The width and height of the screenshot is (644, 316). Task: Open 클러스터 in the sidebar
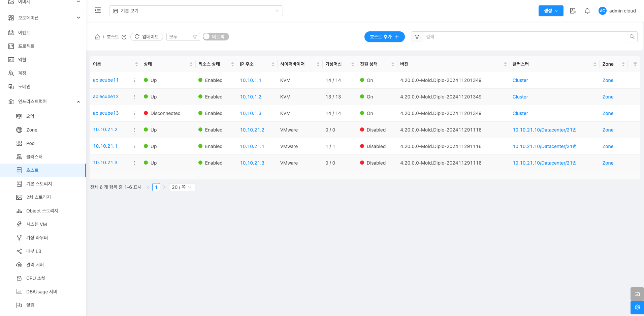[34, 157]
